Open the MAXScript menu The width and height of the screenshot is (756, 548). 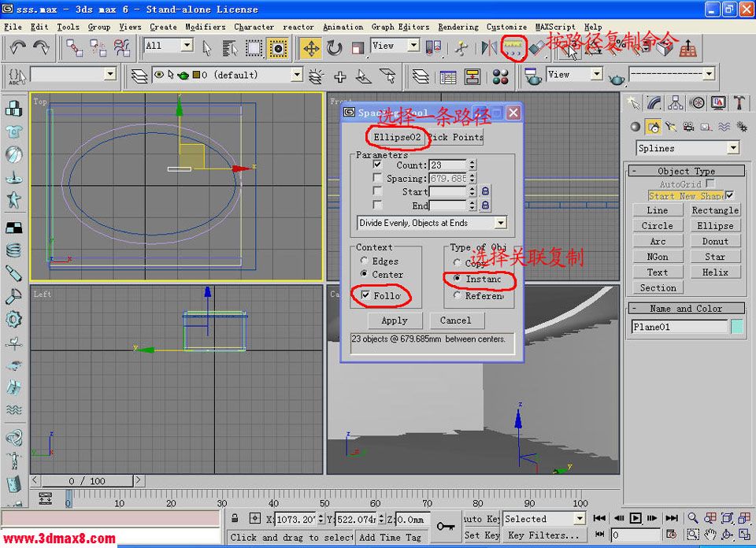tap(555, 27)
